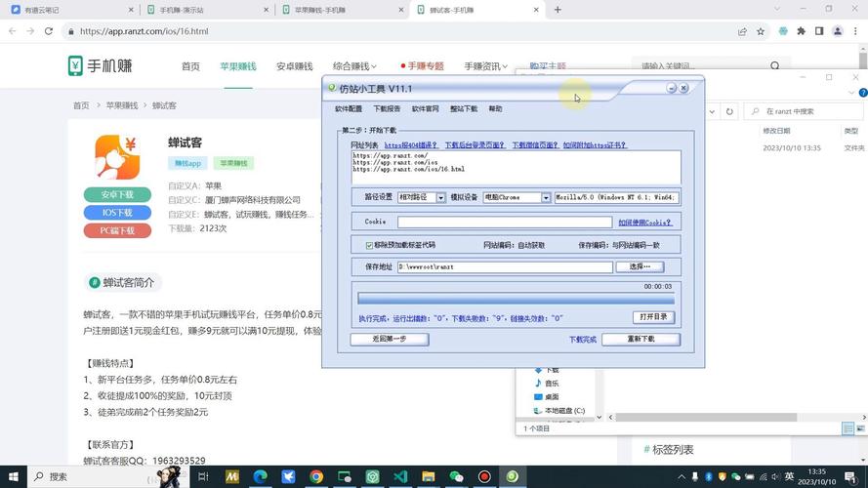Screen dimensions: 868x488
Task: Reload the page with the browser refresh icon
Action: (54, 31)
